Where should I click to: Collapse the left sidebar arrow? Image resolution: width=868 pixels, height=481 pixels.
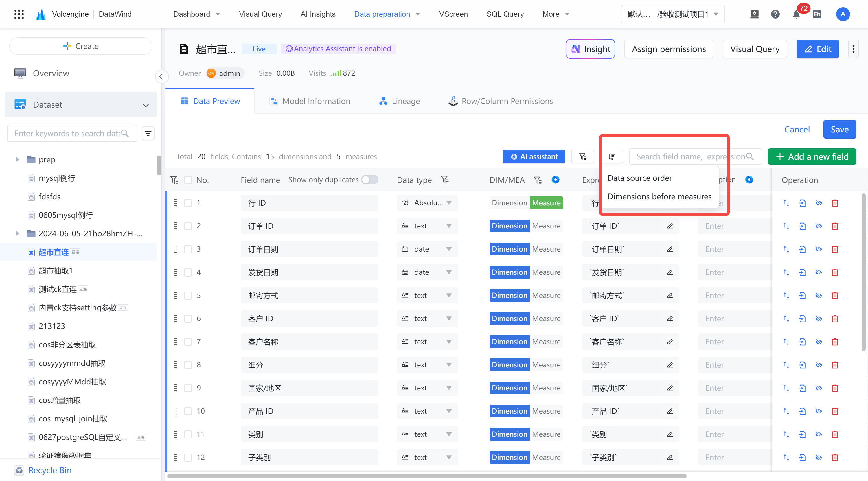coord(161,76)
